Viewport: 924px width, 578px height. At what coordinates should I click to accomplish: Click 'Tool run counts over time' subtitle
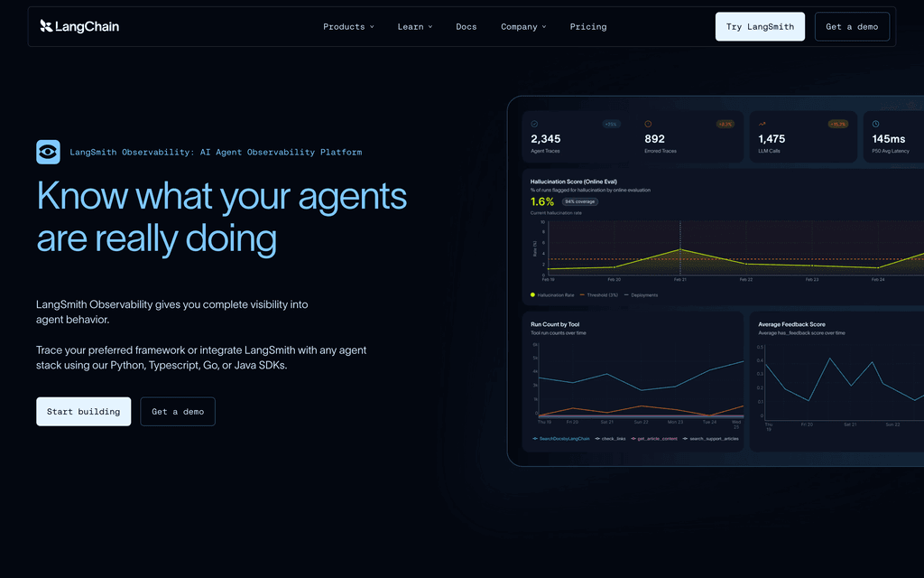click(x=558, y=333)
